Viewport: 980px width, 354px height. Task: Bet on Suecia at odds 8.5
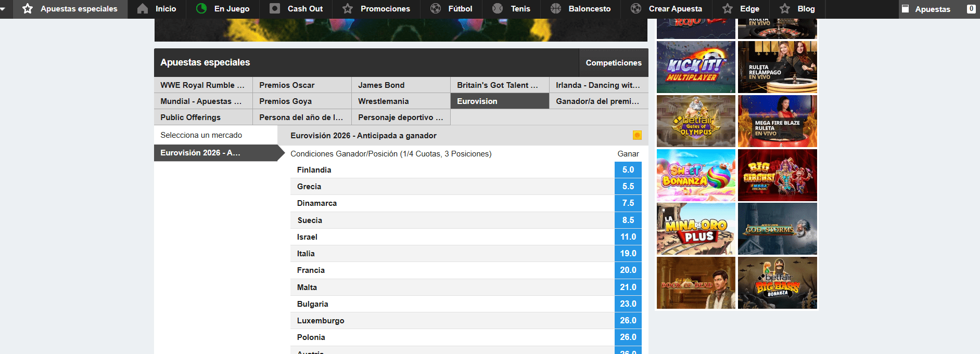[628, 220]
